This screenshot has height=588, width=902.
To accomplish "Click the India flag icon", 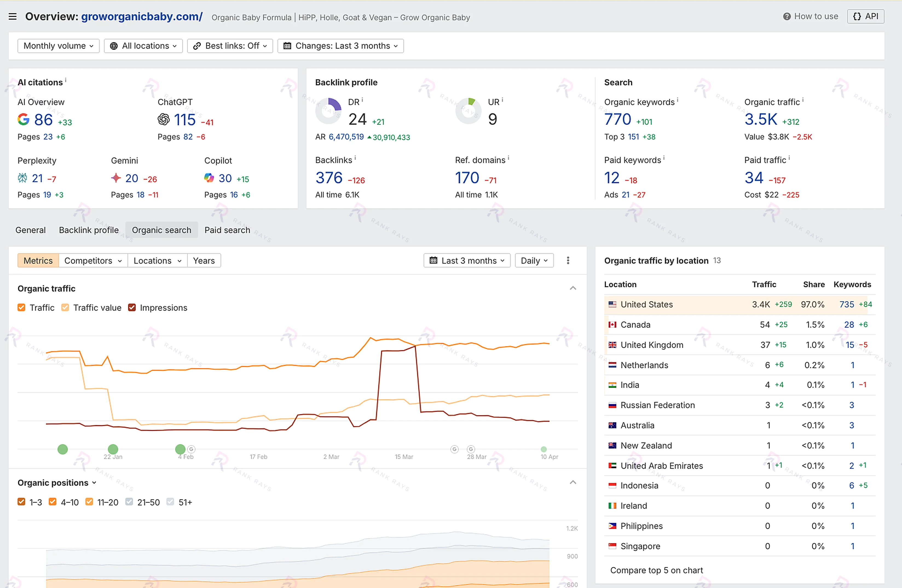I will click(x=612, y=385).
